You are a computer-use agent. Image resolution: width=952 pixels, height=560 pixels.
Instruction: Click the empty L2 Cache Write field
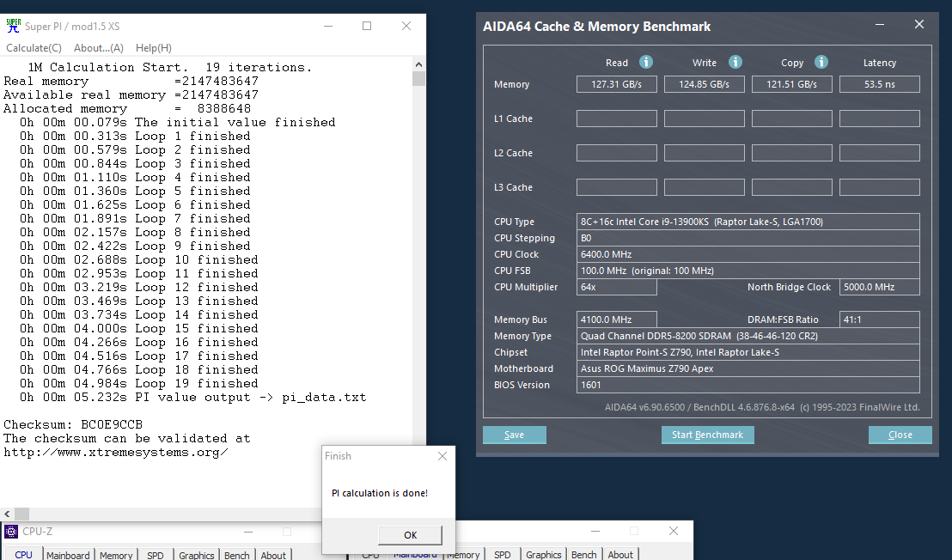[705, 153]
